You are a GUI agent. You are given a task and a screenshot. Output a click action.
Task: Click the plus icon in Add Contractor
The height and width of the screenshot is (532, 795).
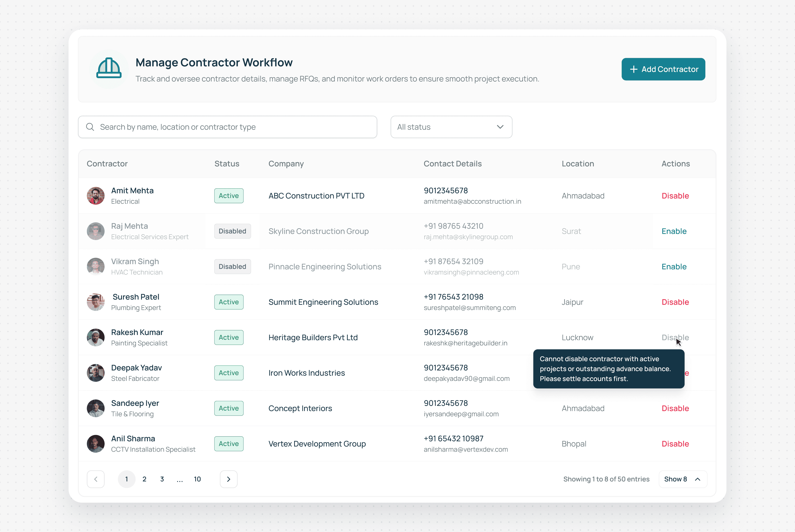(x=634, y=69)
